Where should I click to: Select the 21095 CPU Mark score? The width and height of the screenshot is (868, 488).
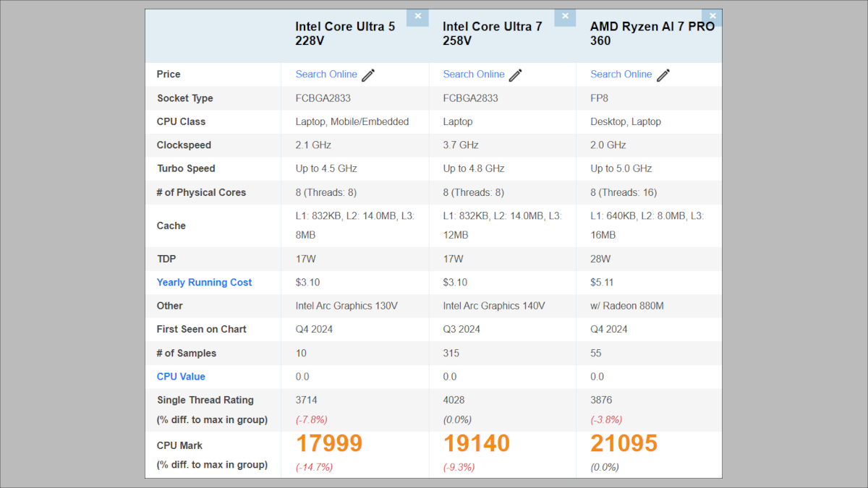(x=624, y=443)
